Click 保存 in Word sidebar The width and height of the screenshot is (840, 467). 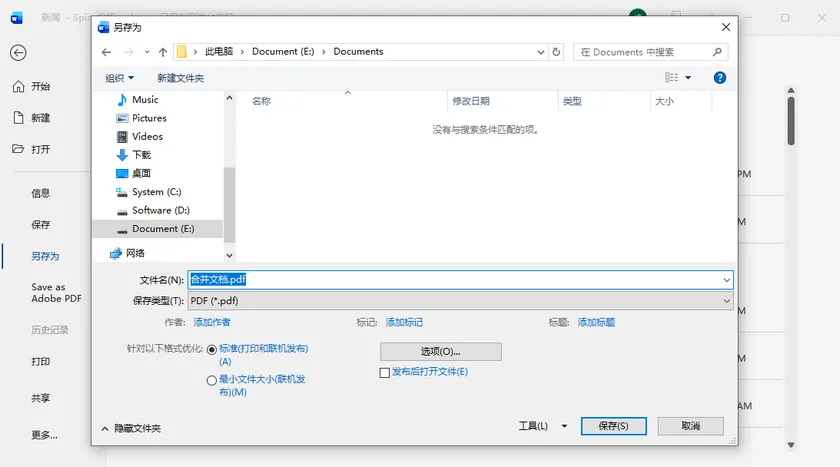[x=41, y=225]
